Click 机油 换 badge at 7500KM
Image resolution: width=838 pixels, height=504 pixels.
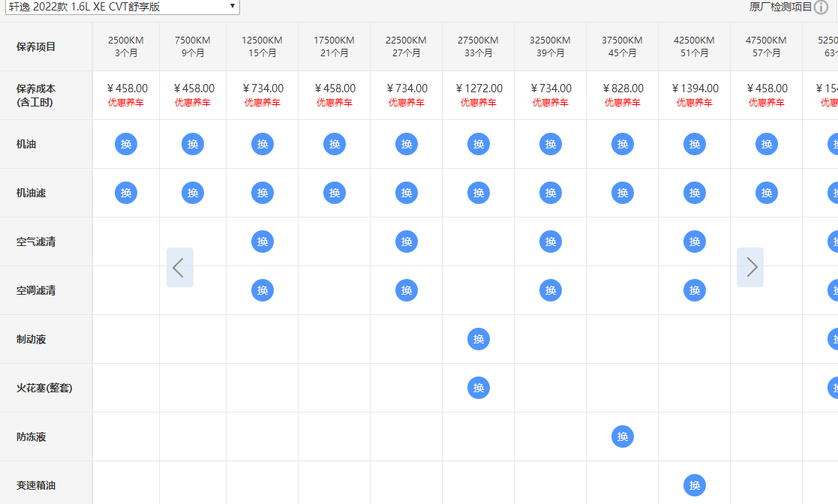tap(193, 144)
